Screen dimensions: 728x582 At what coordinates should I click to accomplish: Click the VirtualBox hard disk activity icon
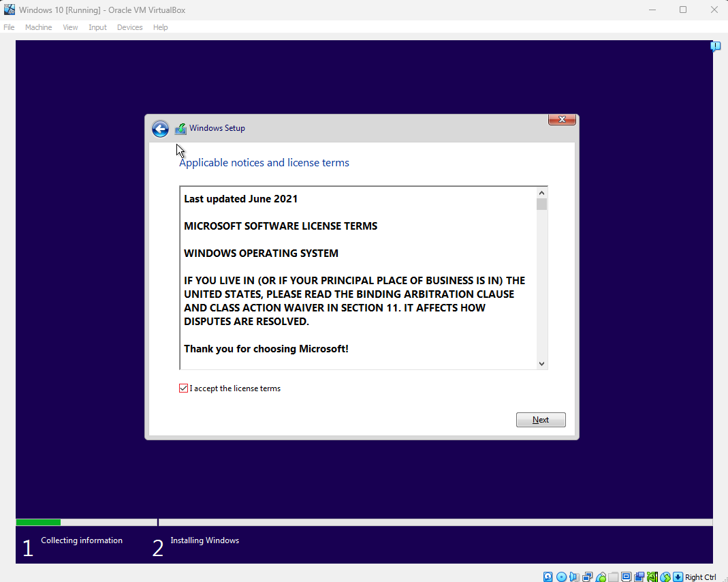click(x=548, y=577)
